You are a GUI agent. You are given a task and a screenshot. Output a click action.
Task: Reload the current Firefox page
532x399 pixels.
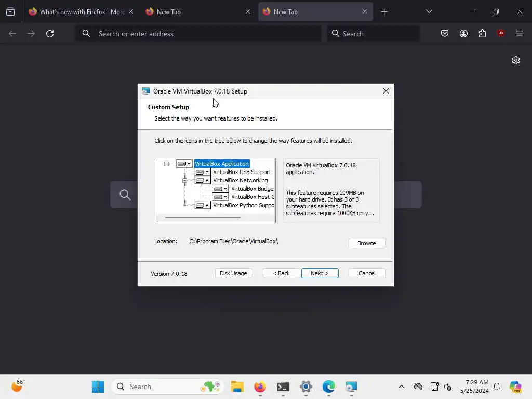point(50,34)
